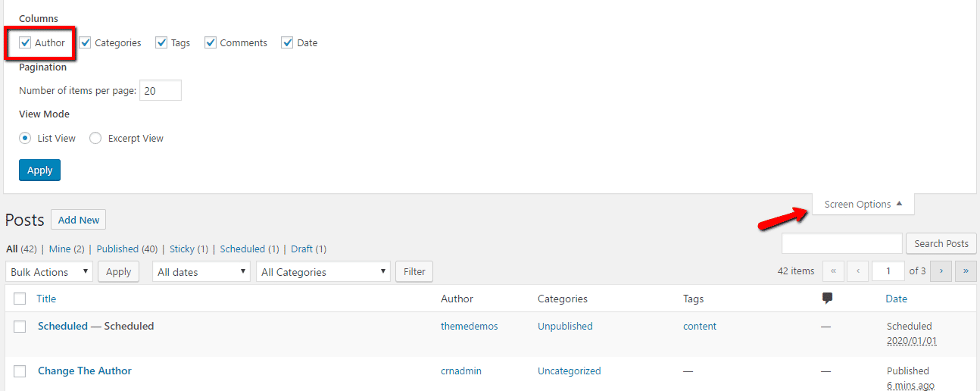Toggle the Categories column checkbox

[x=85, y=43]
